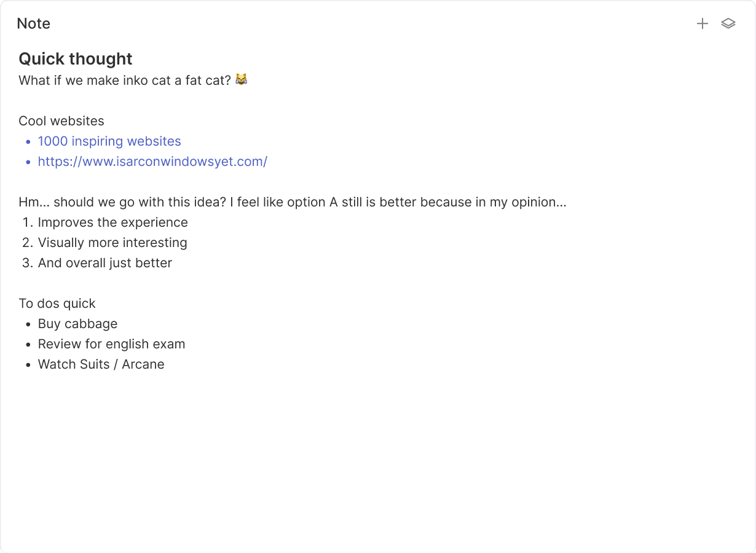Select list item Visually more interesting
Viewport: 756px width, 553px height.
pyautogui.click(x=112, y=243)
